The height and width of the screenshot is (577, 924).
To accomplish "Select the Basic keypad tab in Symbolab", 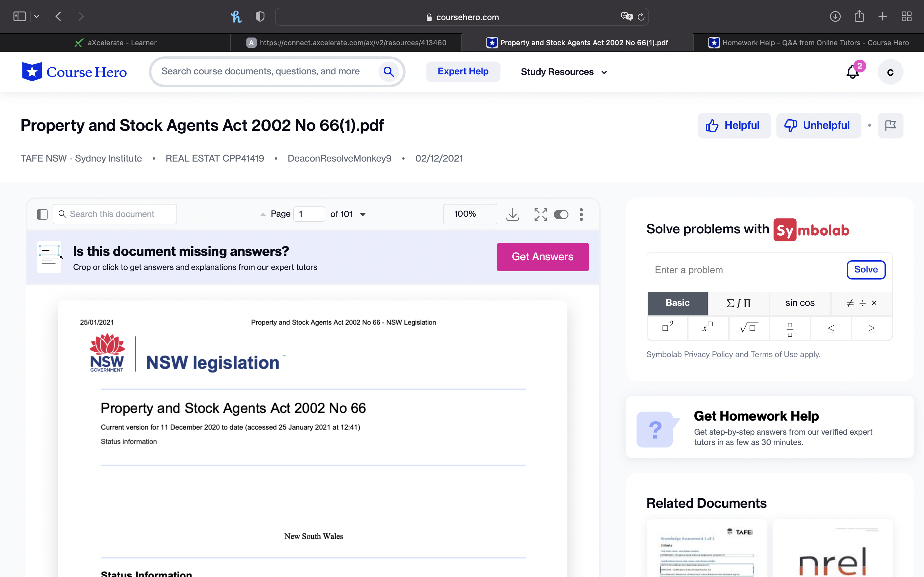I will [677, 303].
